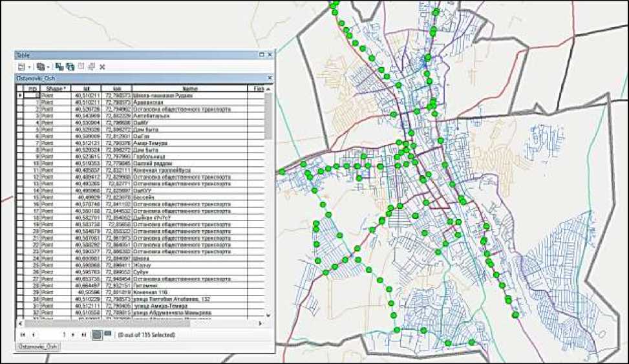Click the Switch Selection icon
Viewport: 629px width, 364px height.
(70, 67)
